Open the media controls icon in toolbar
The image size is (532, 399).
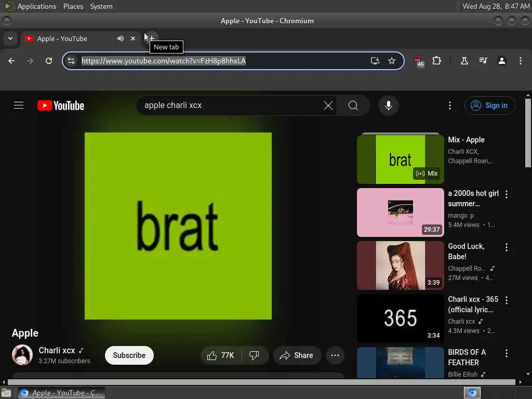pos(483,61)
